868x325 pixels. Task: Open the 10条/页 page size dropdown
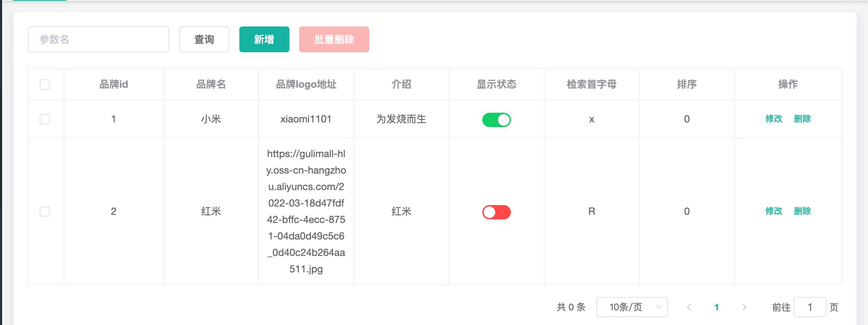coord(632,307)
